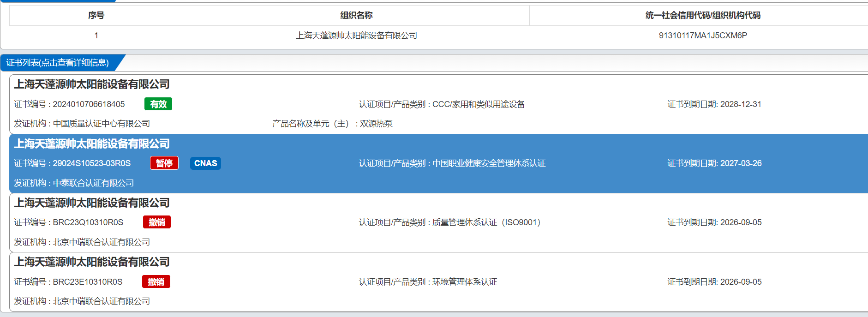Screen dimensions: 868x317
Task: Click the 证书列表(点击查看详细信息) tab header
Action: 58,63
